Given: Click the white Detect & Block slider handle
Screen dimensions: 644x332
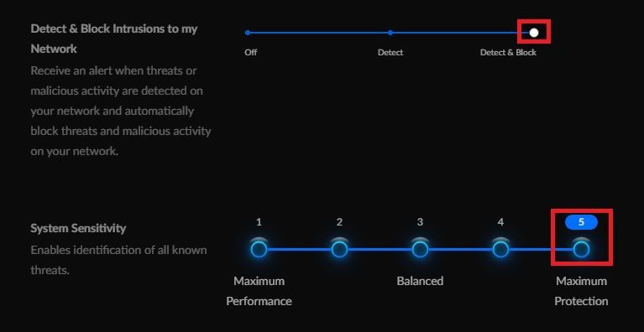Looking at the screenshot, I should pyautogui.click(x=533, y=33).
